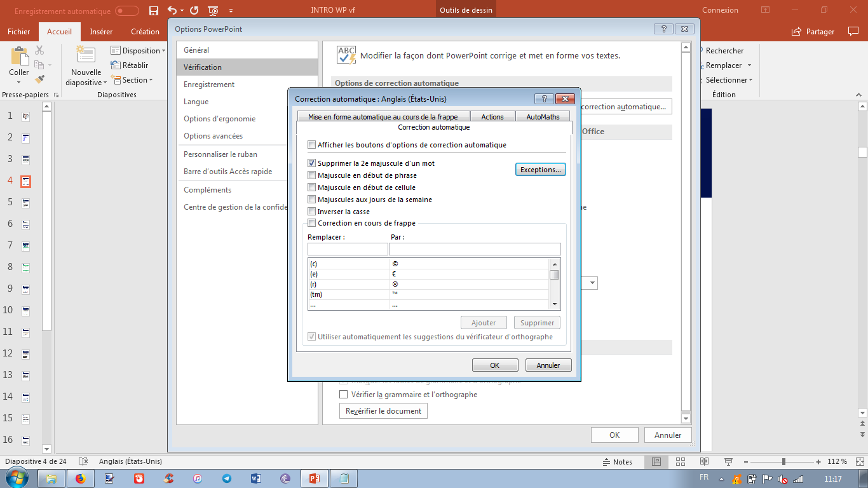
Task: Click OK in Options PowerPoint dialog
Action: (614, 435)
